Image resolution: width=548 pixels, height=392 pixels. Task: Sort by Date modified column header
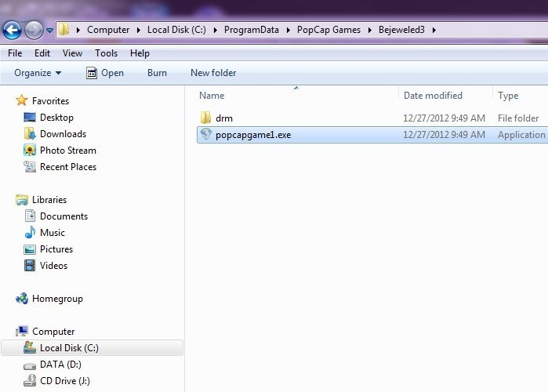[x=433, y=96]
